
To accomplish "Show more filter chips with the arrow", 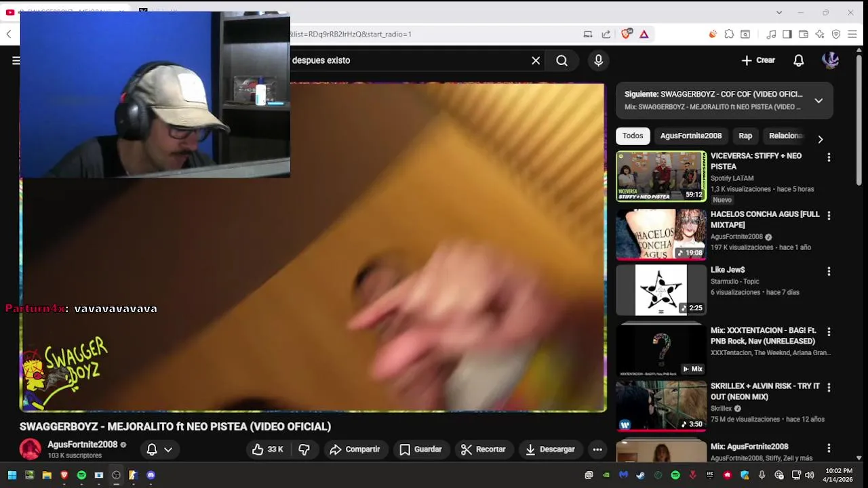I will coord(820,139).
